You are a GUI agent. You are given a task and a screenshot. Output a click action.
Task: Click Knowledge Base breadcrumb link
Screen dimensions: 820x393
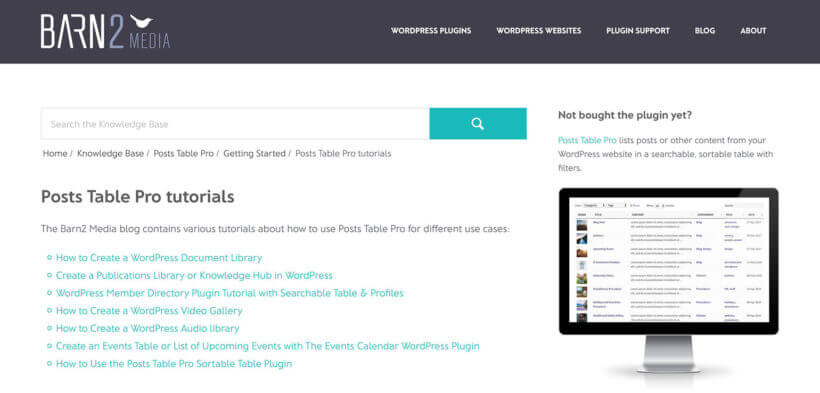(110, 153)
